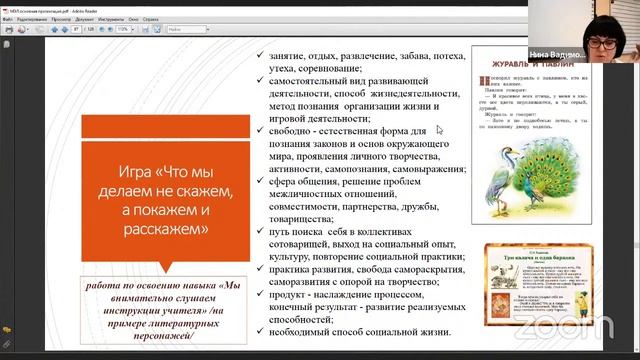Enable scrolling mode fit-width icon
Screen dimensions: 640x360
point(145,29)
